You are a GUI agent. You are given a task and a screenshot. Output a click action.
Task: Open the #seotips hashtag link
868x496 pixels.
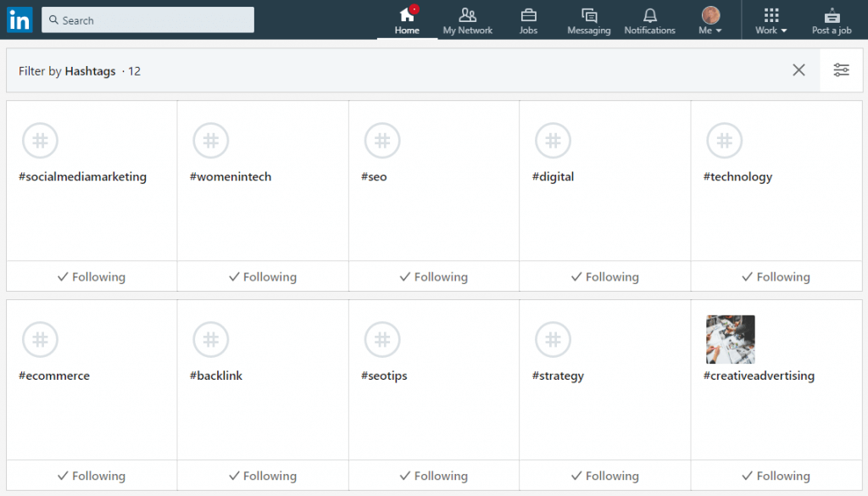384,376
